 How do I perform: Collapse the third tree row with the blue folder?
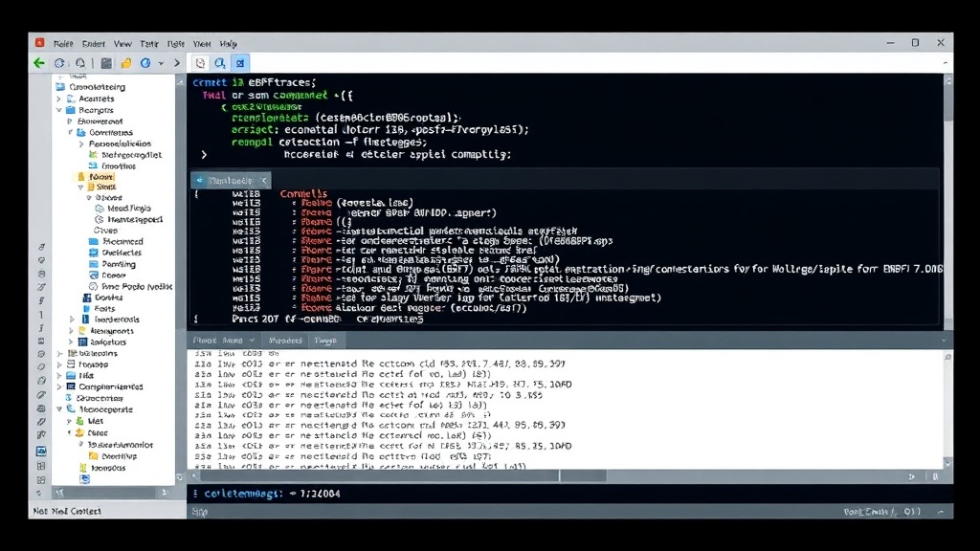(59, 110)
